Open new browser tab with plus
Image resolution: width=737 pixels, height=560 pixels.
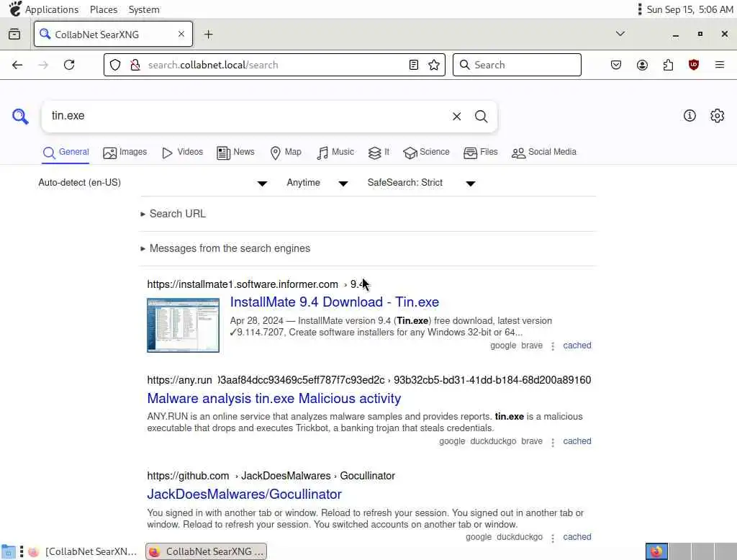coord(208,35)
